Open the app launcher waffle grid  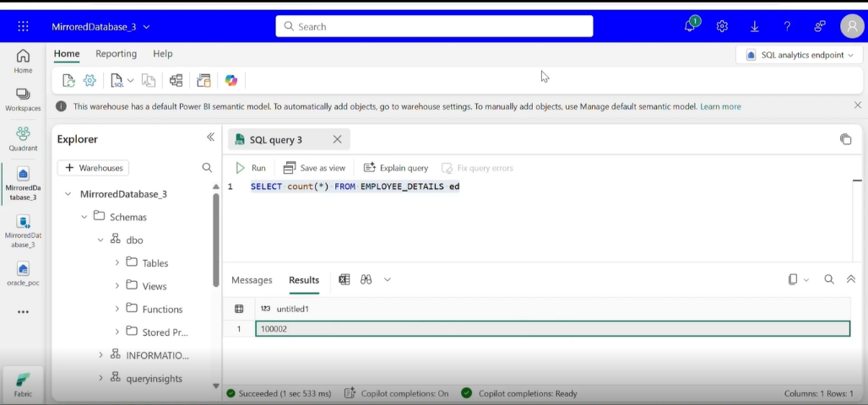pyautogui.click(x=23, y=26)
